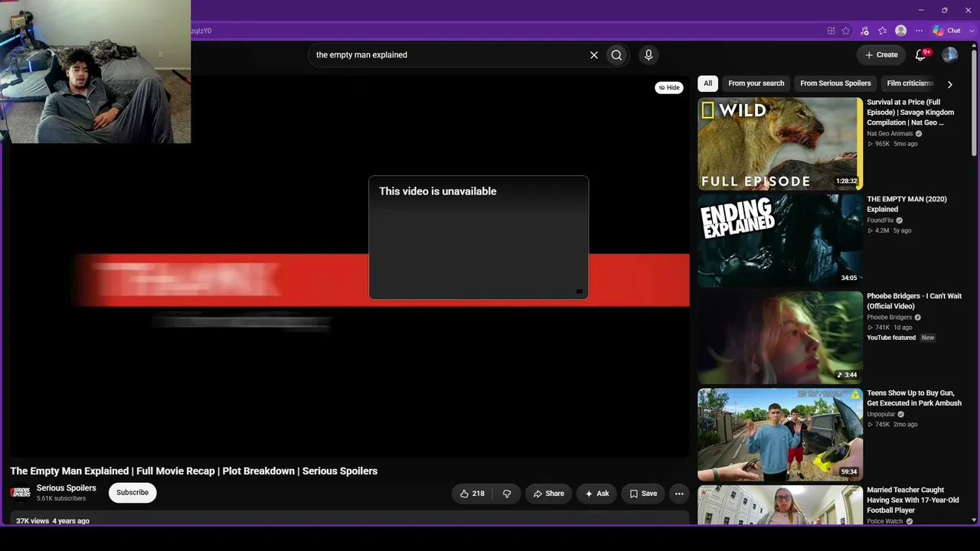Screen dimensions: 980x551
Task: Click the Police Watch channel name
Action: (x=884, y=521)
